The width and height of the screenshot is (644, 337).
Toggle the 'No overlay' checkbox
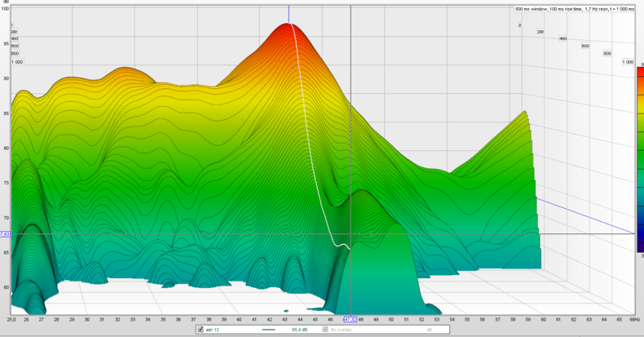326,330
